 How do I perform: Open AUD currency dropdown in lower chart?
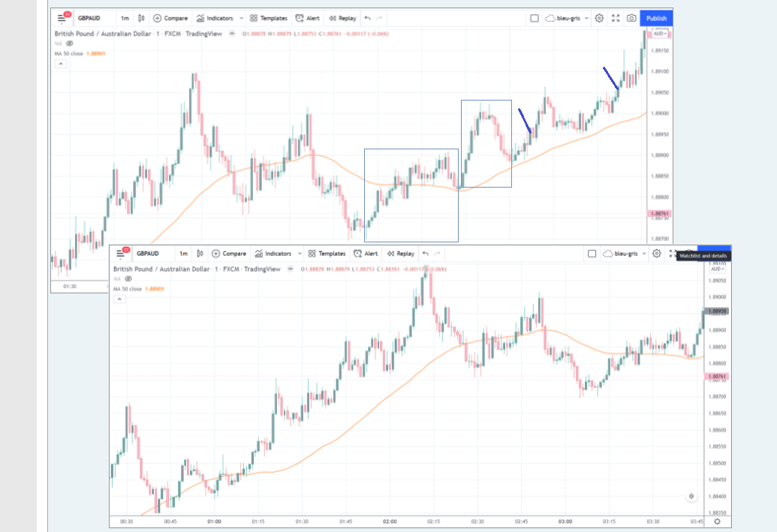[718, 269]
